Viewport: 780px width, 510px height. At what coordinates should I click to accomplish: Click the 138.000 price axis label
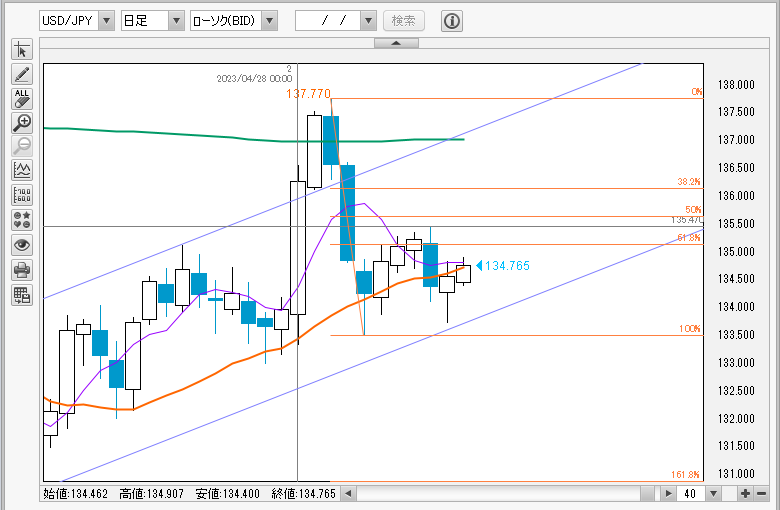736,85
